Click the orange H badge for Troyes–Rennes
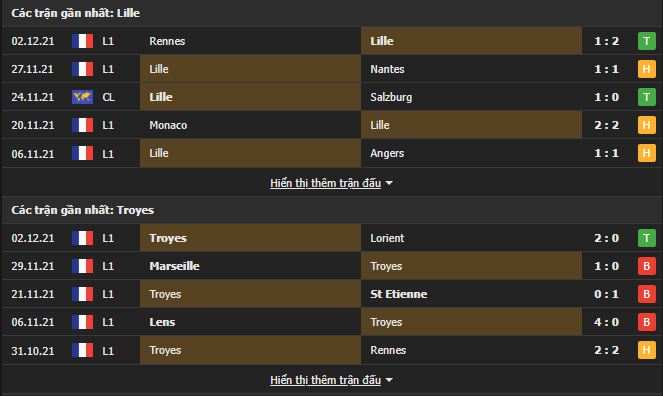Viewport: 663px width, 396px height. coord(647,350)
